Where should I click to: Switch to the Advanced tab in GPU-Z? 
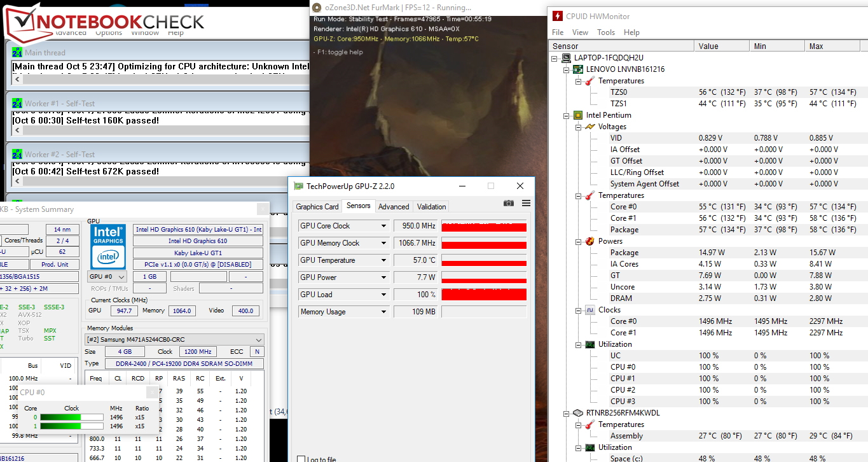[394, 206]
